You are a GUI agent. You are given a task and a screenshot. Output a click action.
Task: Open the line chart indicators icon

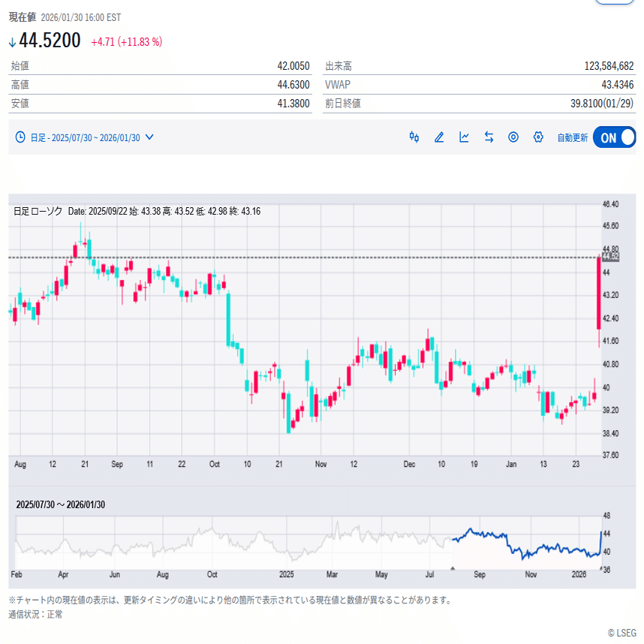465,137
